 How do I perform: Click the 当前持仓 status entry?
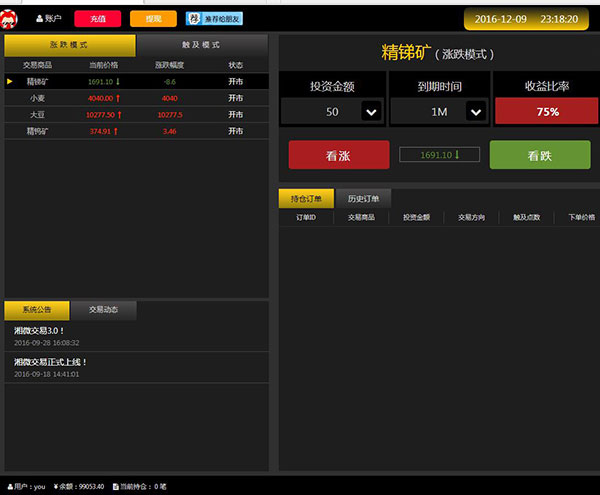pos(140,487)
